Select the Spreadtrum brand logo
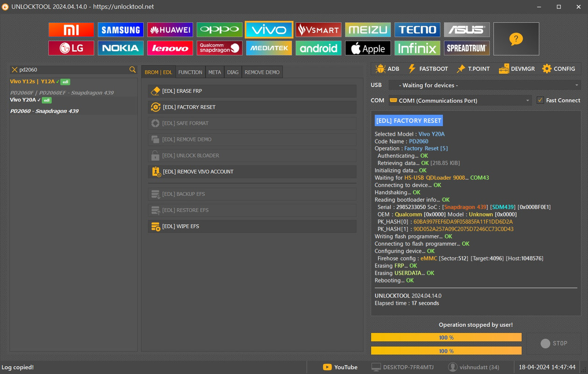 point(467,48)
